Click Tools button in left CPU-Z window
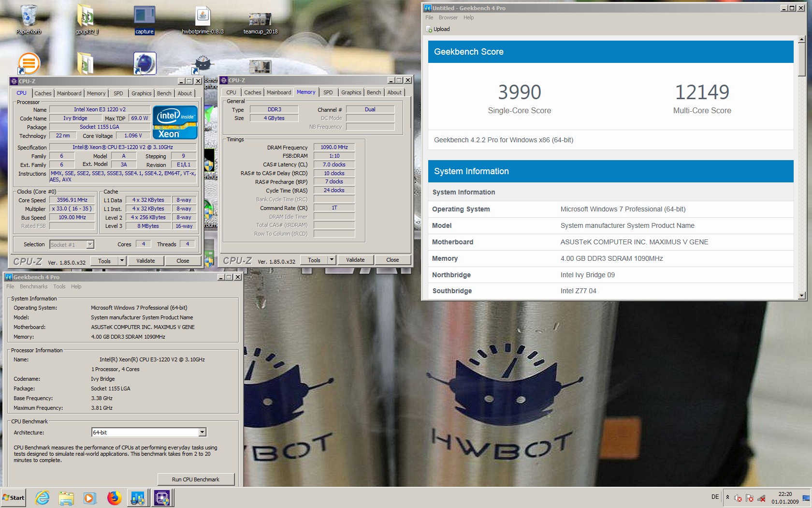 (104, 261)
